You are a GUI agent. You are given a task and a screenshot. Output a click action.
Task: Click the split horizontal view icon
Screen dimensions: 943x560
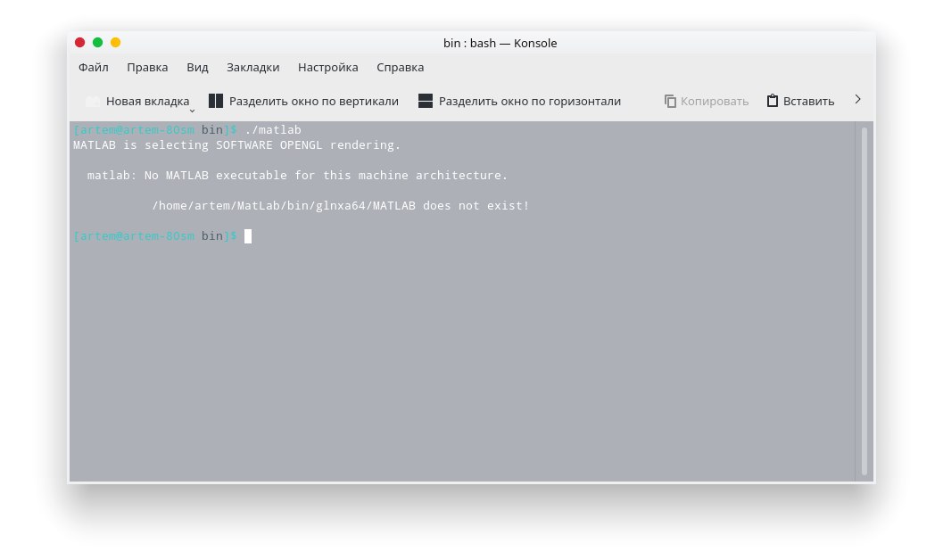[x=426, y=101]
